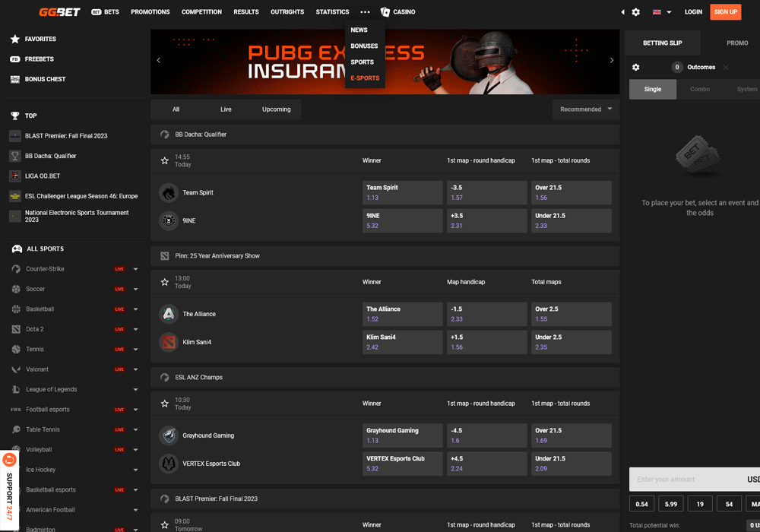The image size is (760, 532).
Task: Collapse betting slip panel arrow
Action: (x=622, y=12)
